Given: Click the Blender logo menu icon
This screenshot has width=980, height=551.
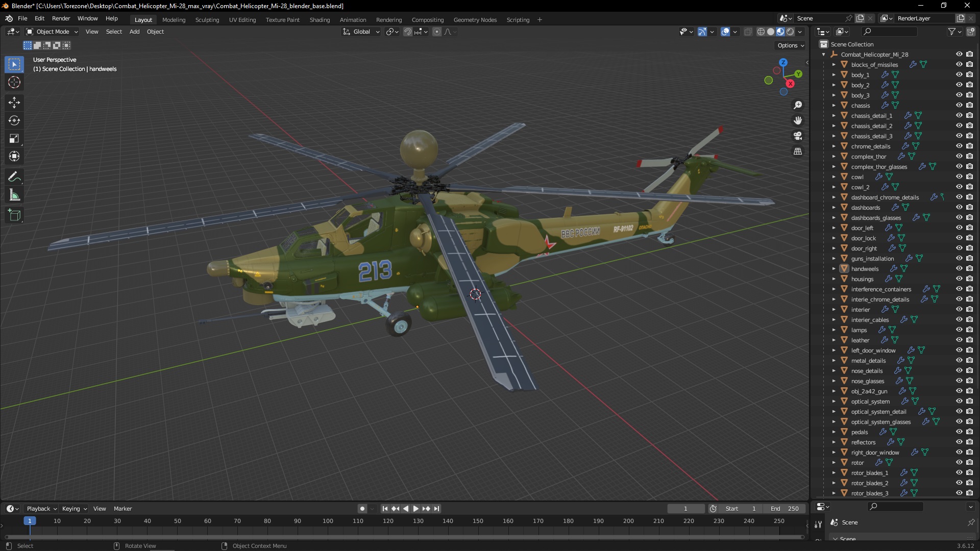Looking at the screenshot, I should pyautogui.click(x=9, y=18).
